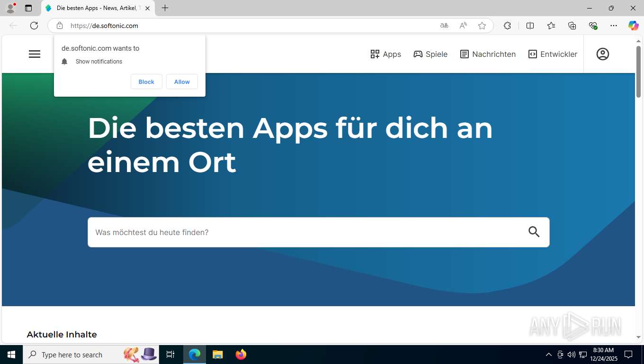
Task: Launch Copilot sidebar icon
Action: pyautogui.click(x=634, y=26)
